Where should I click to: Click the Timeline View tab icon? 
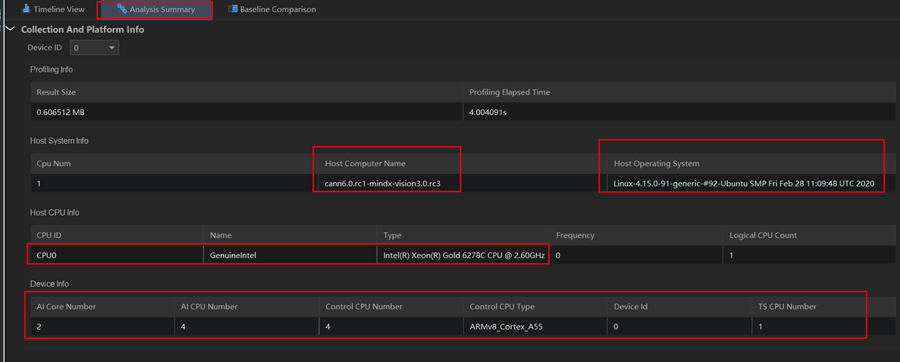point(26,9)
